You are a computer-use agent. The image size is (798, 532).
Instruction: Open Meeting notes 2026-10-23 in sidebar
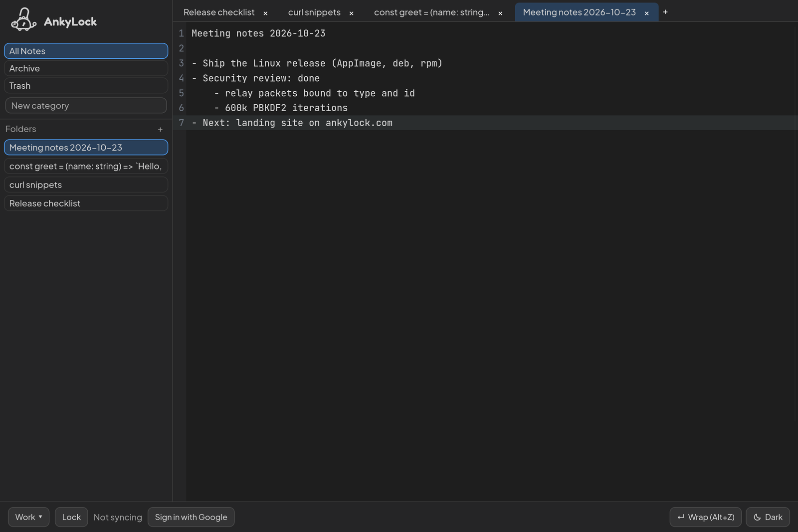[x=86, y=148]
